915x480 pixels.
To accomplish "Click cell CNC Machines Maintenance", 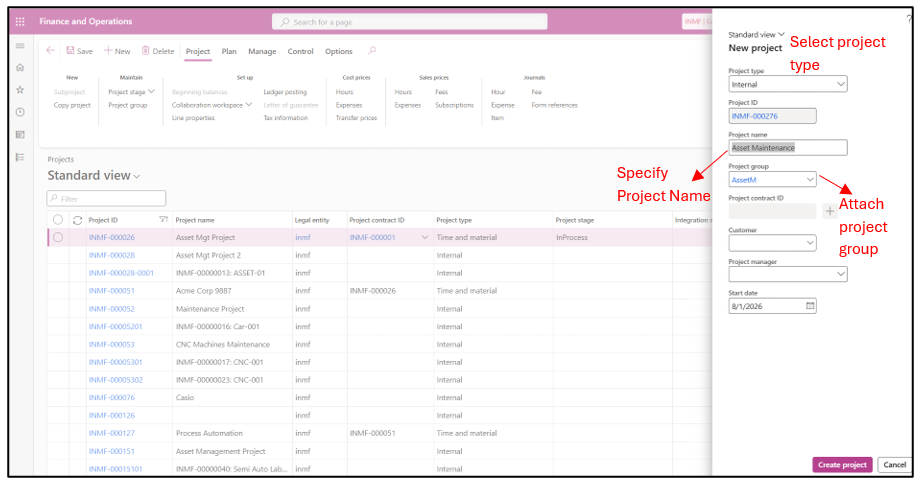I will (223, 344).
